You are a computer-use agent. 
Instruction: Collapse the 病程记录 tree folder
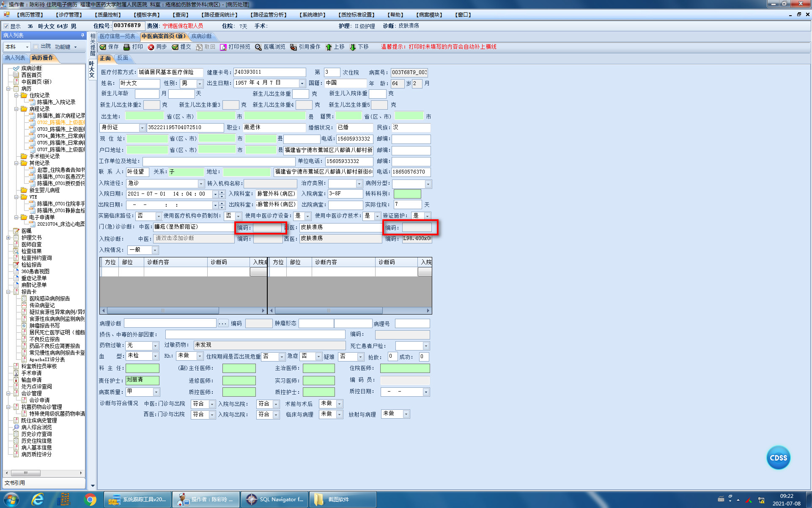tap(16, 109)
